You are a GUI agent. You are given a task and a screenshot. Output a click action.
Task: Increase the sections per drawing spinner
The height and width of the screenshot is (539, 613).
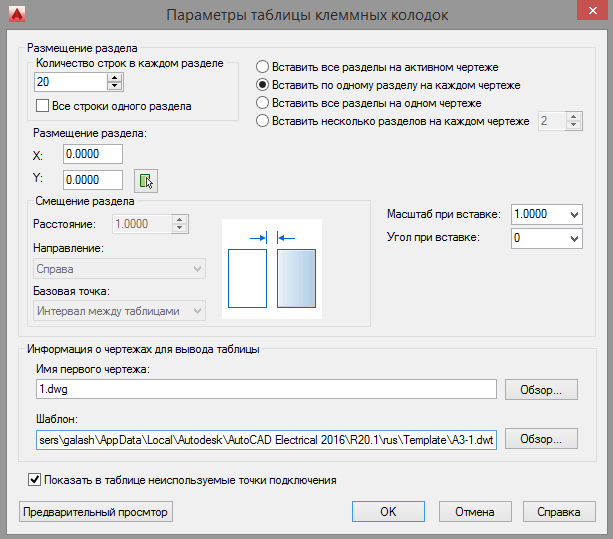[x=574, y=117]
